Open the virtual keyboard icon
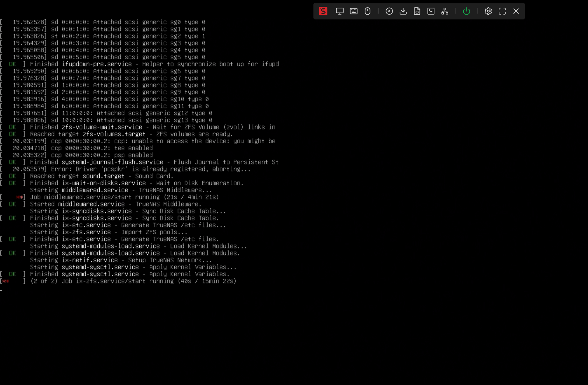Image resolution: width=588 pixels, height=385 pixels. 354,11
